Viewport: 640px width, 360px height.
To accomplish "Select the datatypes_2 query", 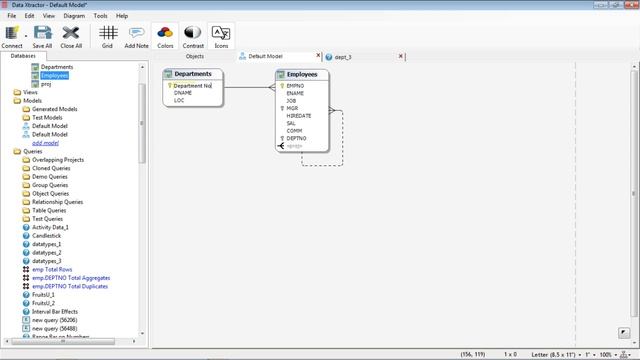I will (x=46, y=253).
